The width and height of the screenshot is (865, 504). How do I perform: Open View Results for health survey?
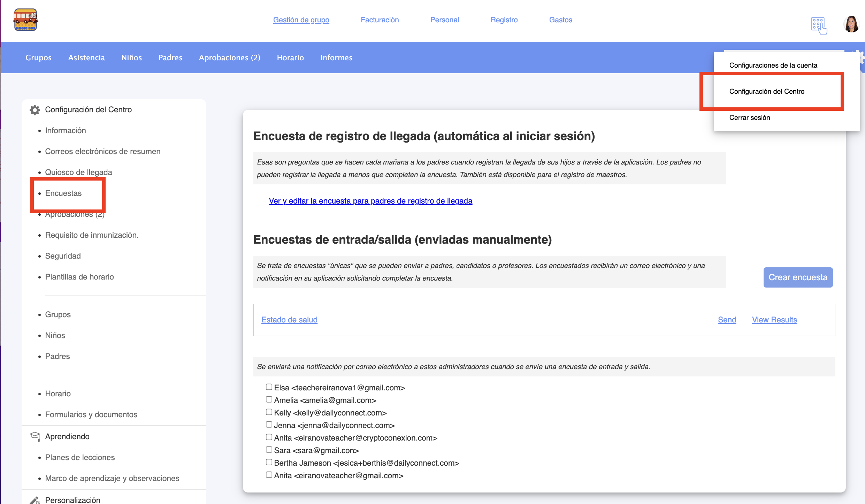tap(774, 320)
